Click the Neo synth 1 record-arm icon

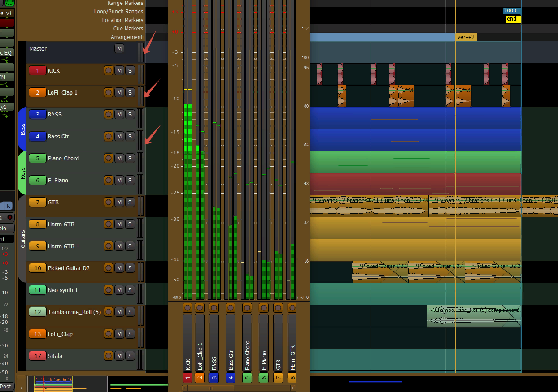pyautogui.click(x=109, y=290)
